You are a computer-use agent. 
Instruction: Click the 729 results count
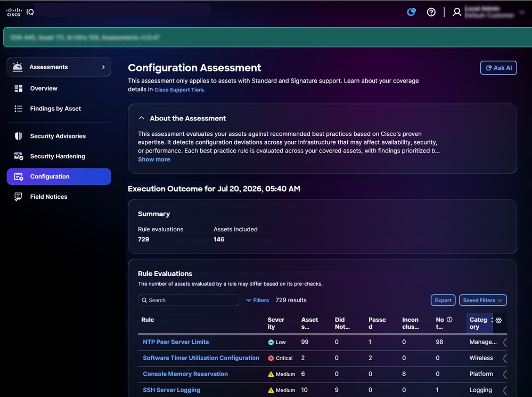click(291, 300)
